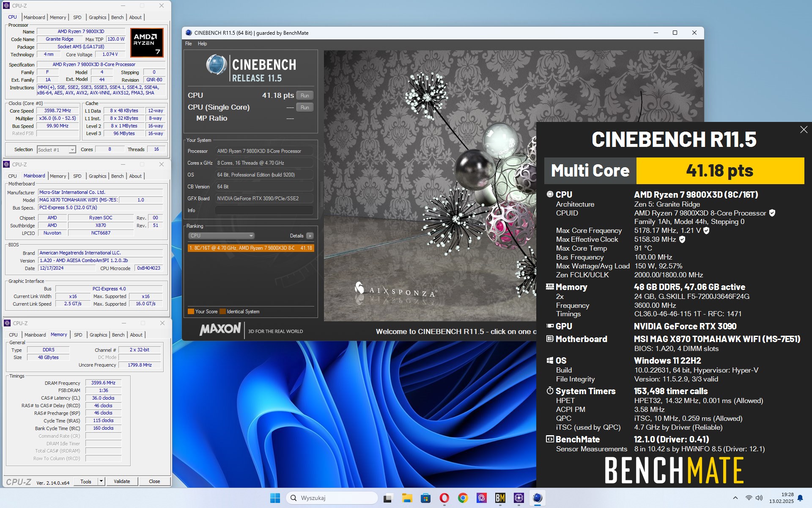Select CPU tab in middle CPU-Z window
The height and width of the screenshot is (508, 812).
click(13, 176)
